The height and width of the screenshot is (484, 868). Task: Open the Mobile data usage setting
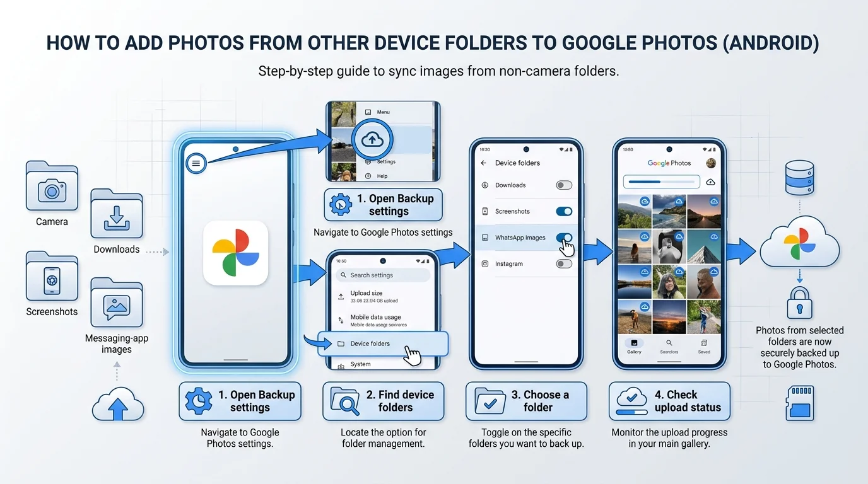tap(384, 320)
